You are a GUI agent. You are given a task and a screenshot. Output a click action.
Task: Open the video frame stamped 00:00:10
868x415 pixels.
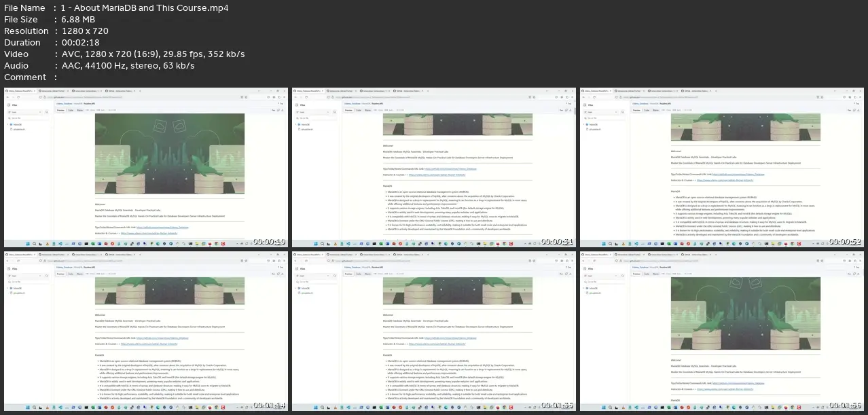[x=146, y=168]
